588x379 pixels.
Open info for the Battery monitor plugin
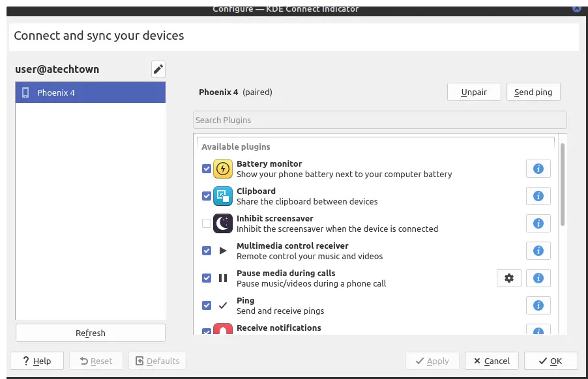[538, 169]
